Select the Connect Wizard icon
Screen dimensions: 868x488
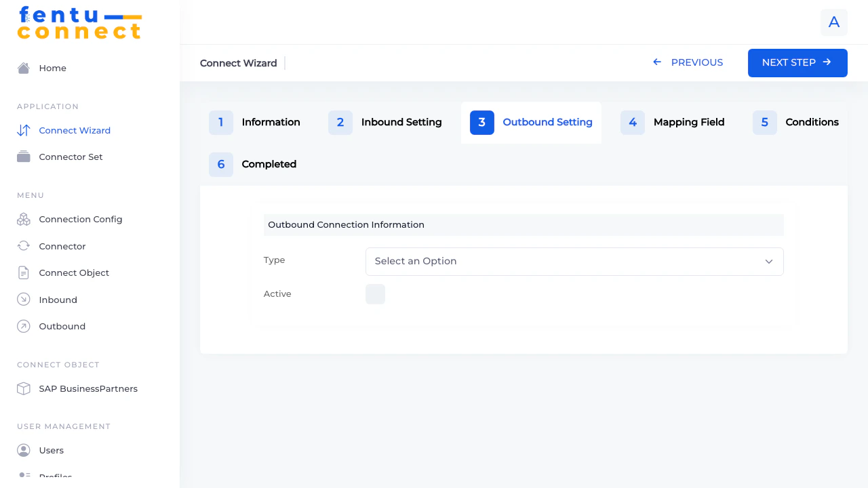click(x=23, y=130)
